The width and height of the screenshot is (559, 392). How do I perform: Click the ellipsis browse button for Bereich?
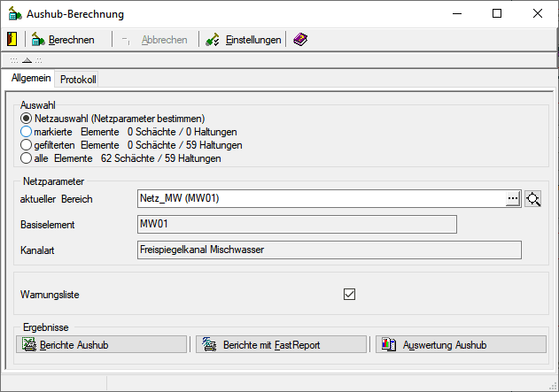click(512, 198)
